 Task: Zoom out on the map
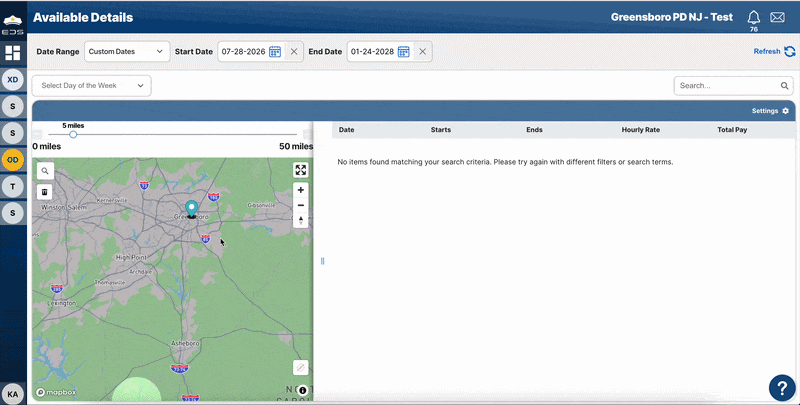301,205
